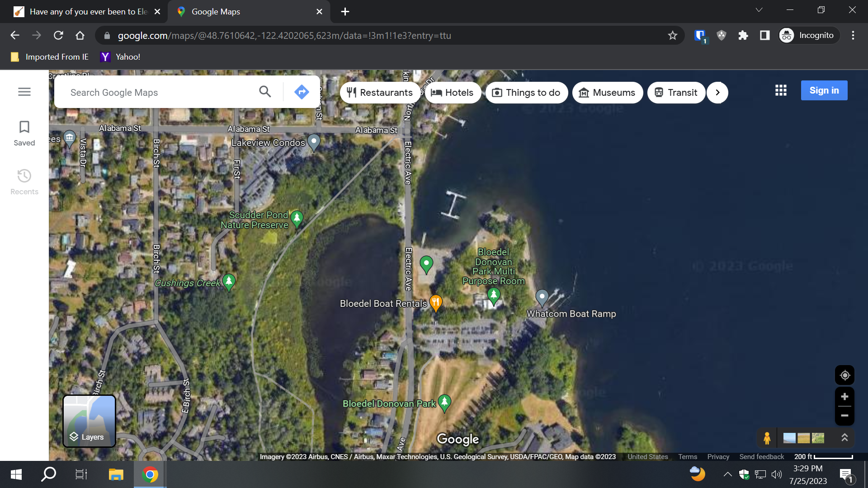Select the Transit category chip
The height and width of the screenshot is (488, 868).
click(676, 93)
